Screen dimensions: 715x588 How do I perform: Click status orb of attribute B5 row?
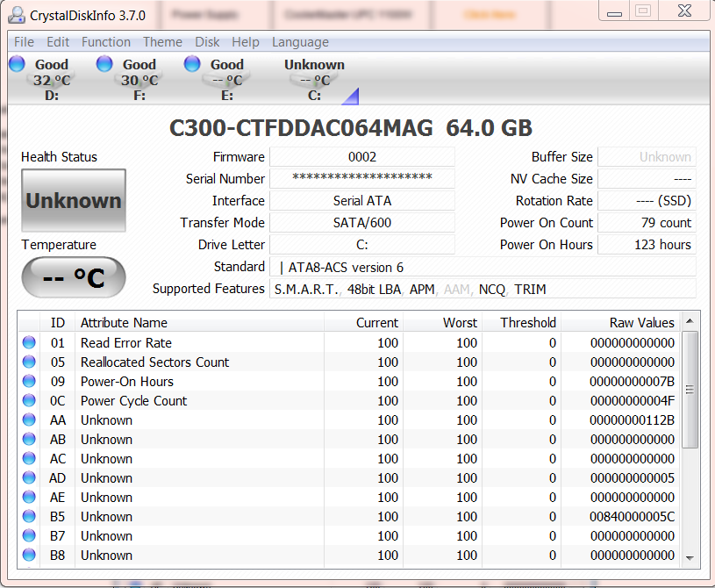coord(29,516)
